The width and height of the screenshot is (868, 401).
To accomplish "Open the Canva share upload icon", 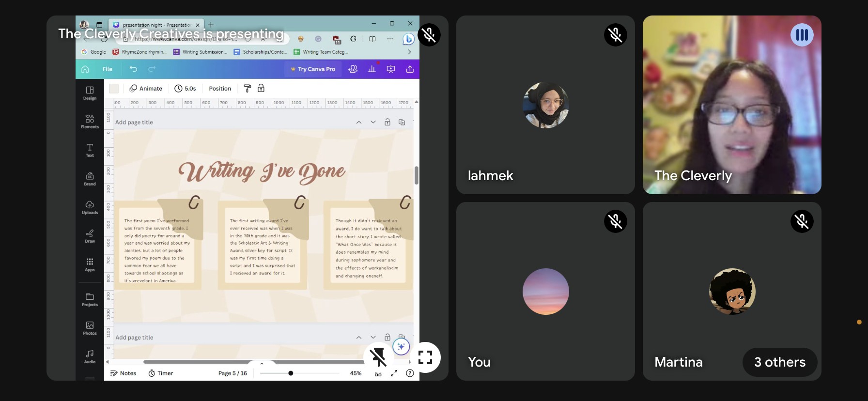I will pos(410,69).
